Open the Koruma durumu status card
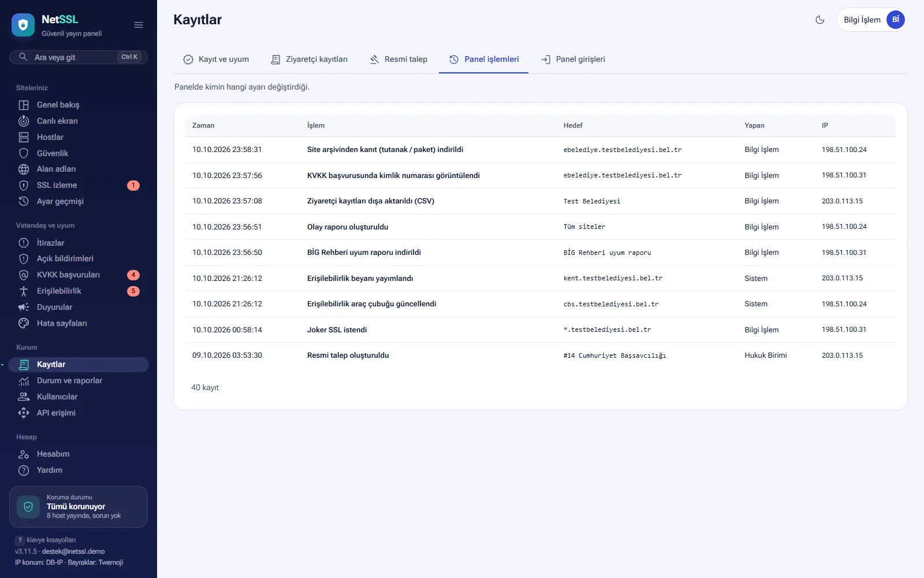Screen dimensions: 924x578 coord(79,507)
